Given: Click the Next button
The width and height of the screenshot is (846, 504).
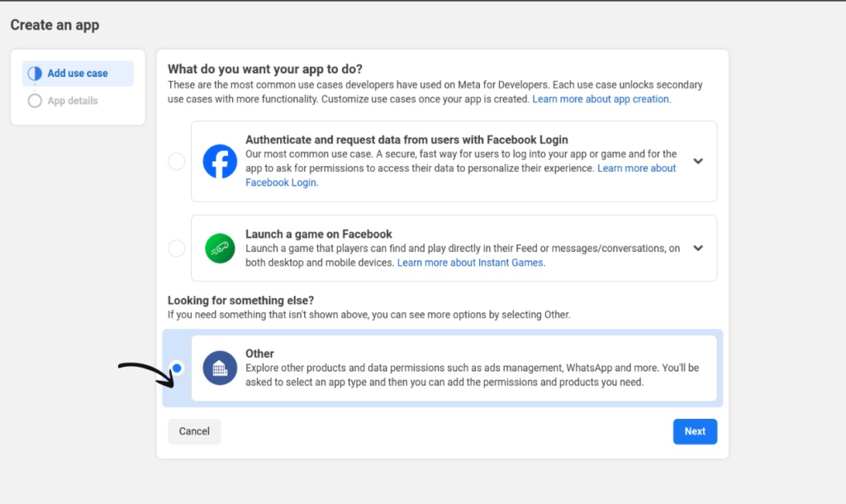Looking at the screenshot, I should coord(695,431).
